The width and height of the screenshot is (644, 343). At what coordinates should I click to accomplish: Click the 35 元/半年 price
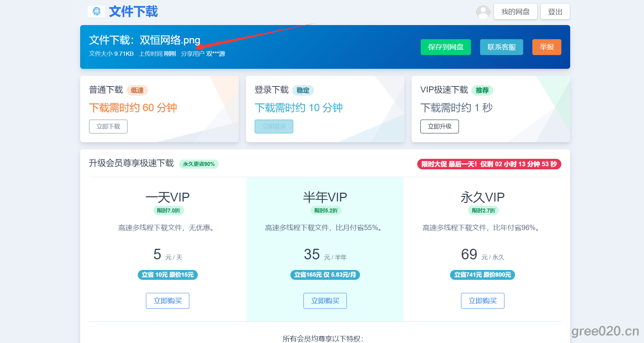pyautogui.click(x=325, y=254)
